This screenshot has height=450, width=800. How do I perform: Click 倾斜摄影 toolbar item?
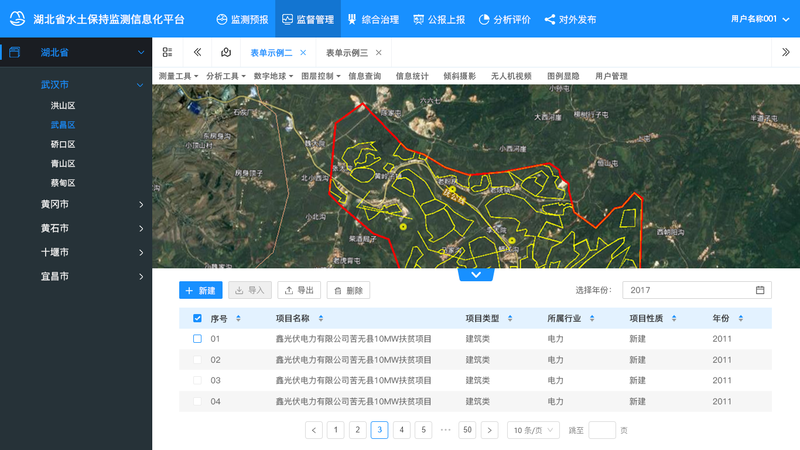(459, 76)
